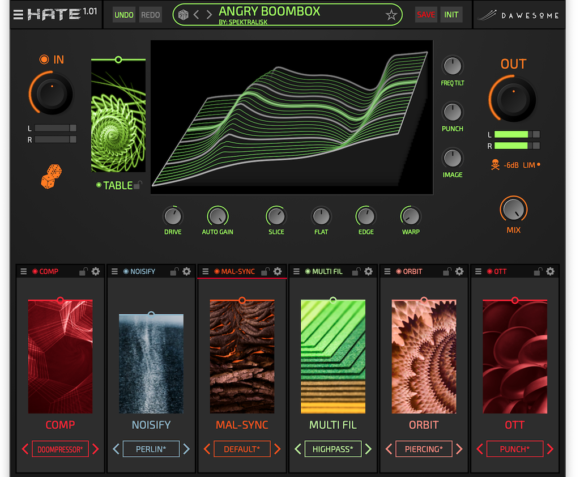
Task: Open COMP module settings gear
Action: [95, 271]
